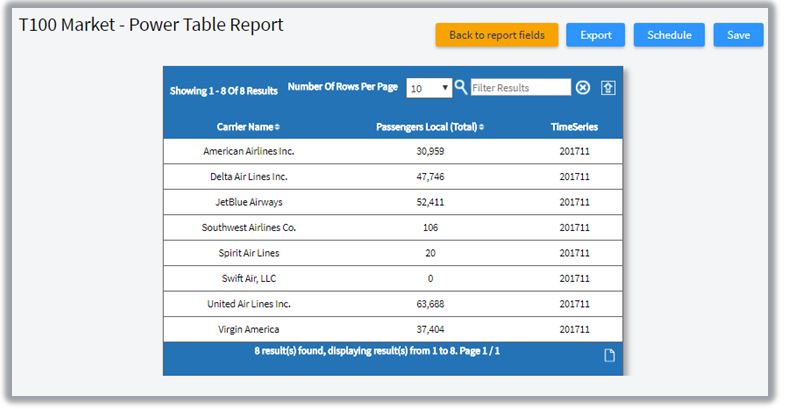Click the JetBlue Airways carrier cell
Screen dimensions: 789x409
point(249,202)
